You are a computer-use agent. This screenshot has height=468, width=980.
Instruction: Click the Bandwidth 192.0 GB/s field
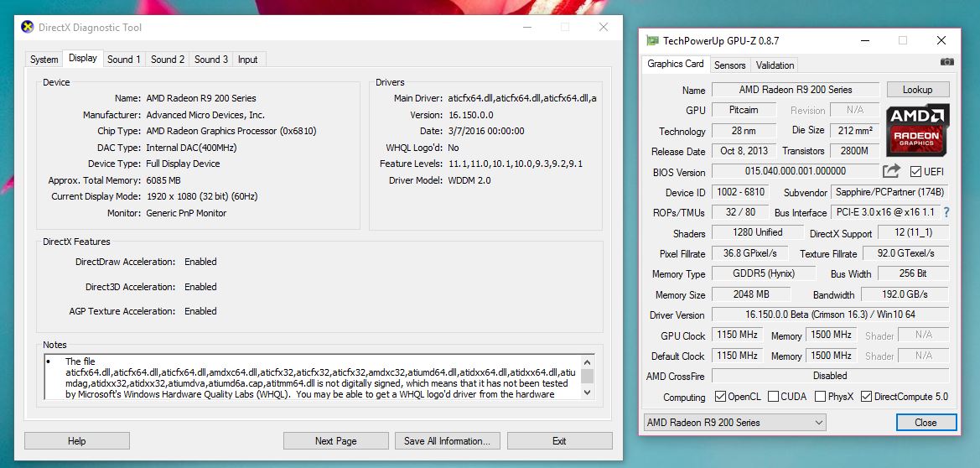pos(905,294)
